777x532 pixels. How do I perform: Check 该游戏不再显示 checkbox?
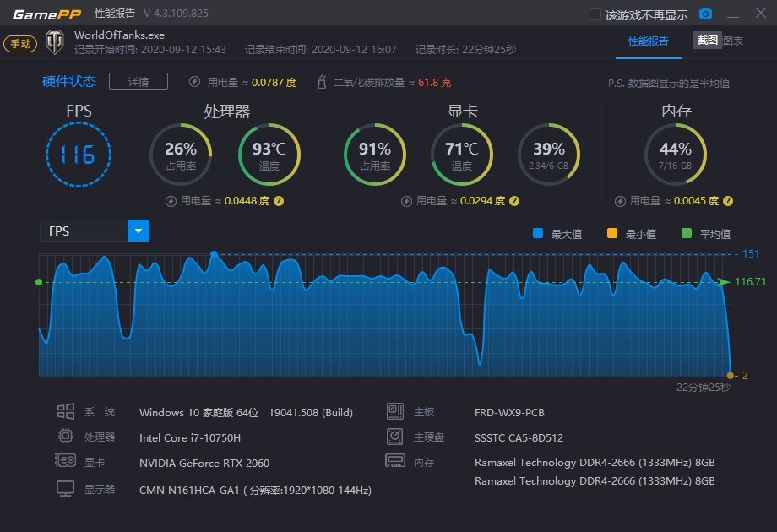click(x=595, y=15)
